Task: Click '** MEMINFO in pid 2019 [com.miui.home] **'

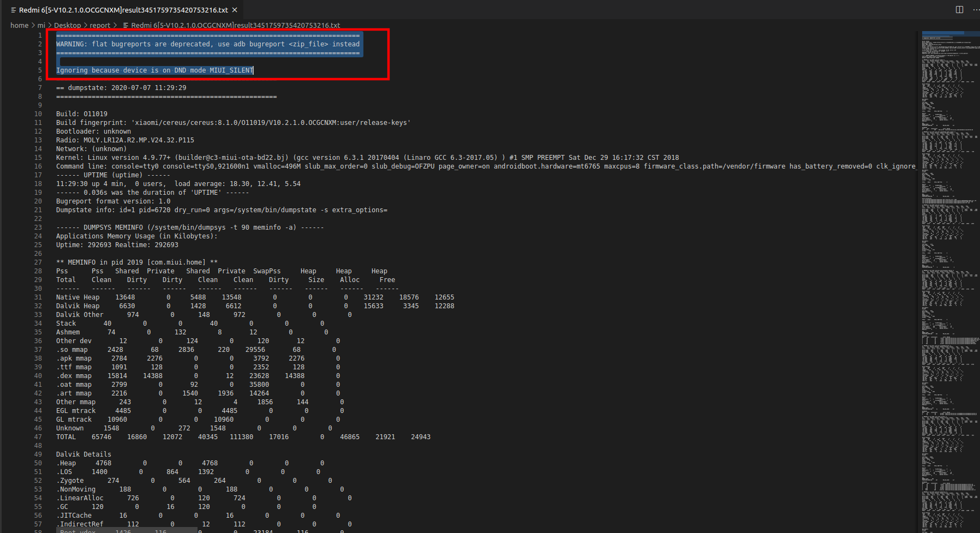Action: tap(137, 262)
